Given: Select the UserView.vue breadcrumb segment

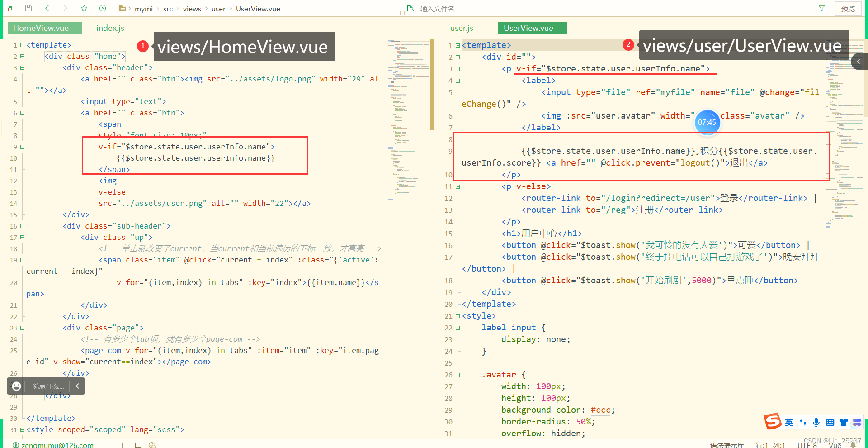Looking at the screenshot, I should click(x=258, y=9).
